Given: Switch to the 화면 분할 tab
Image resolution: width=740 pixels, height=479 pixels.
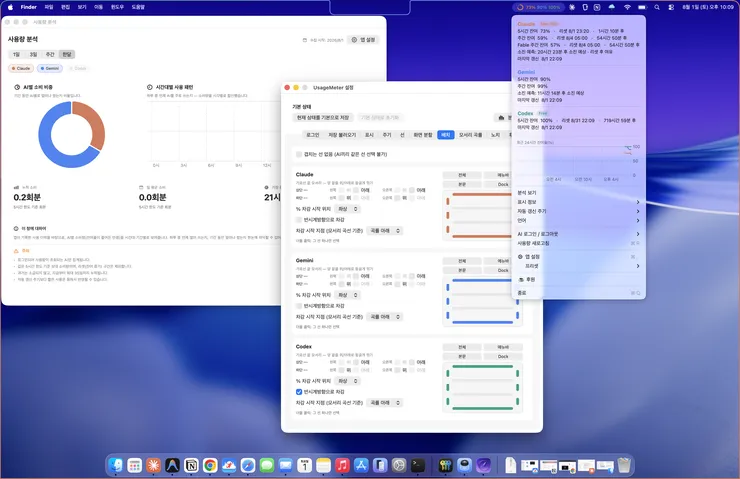Looking at the screenshot, I should (x=422, y=135).
